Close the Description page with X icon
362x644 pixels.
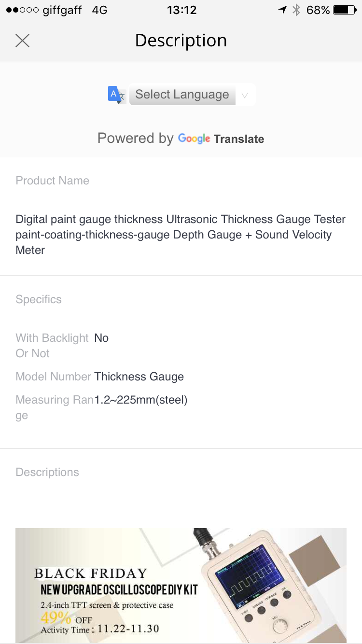[x=22, y=41]
